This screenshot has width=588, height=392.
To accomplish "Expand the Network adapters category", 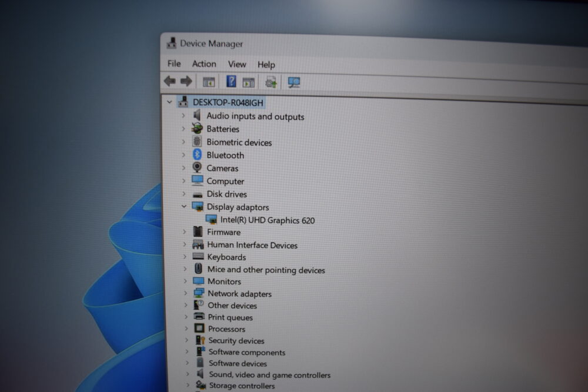I will coord(185,293).
